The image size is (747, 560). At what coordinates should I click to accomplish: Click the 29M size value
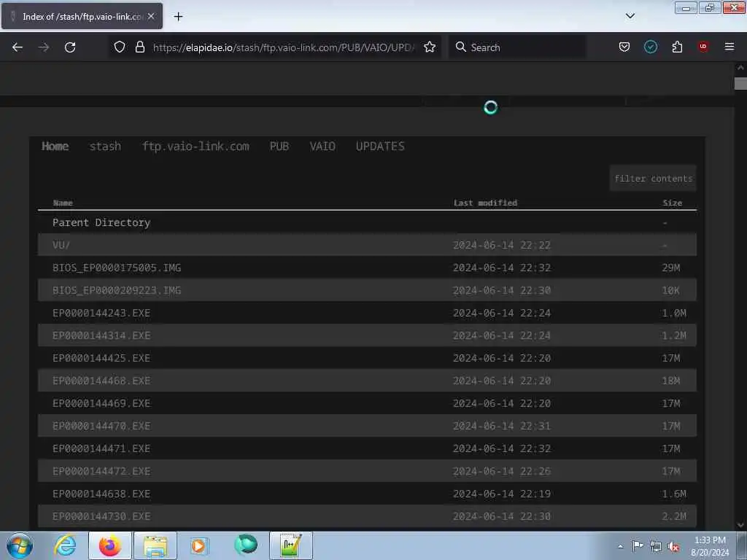[671, 268]
